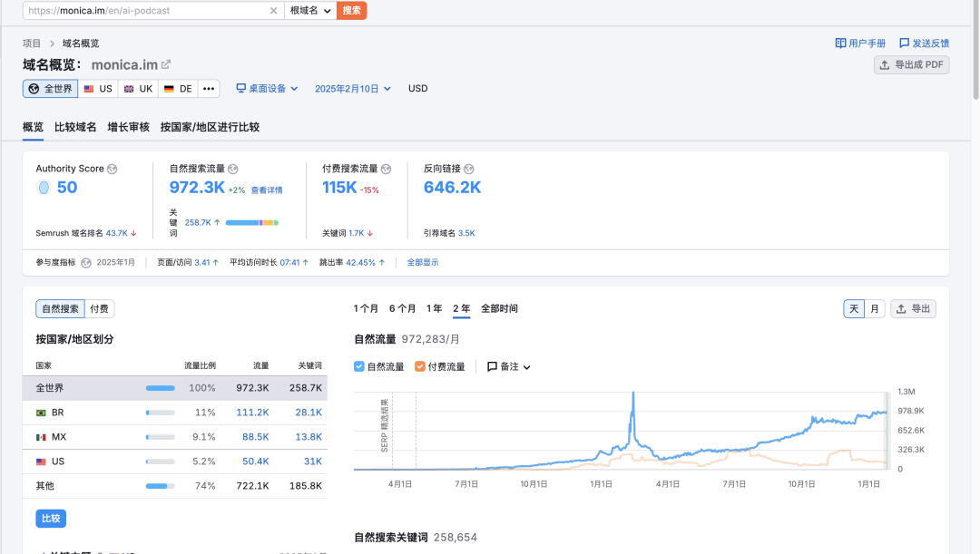
Task: Click the keyword distribution color bar
Action: click(x=251, y=222)
